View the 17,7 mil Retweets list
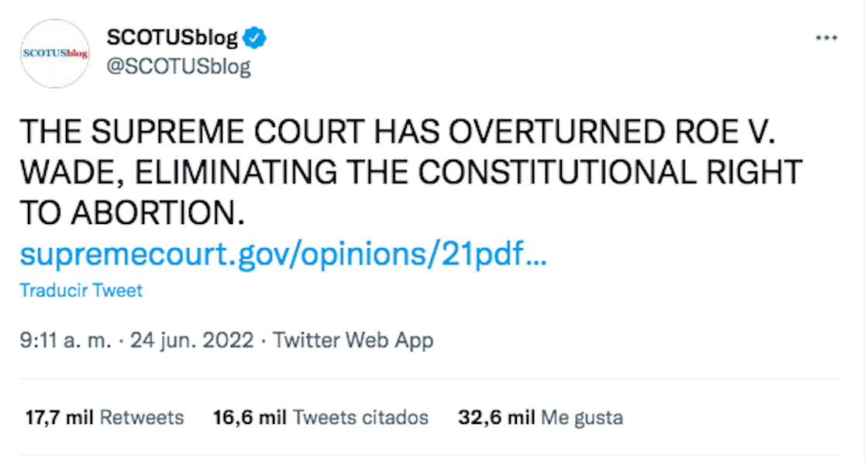868x462 pixels. tap(105, 418)
